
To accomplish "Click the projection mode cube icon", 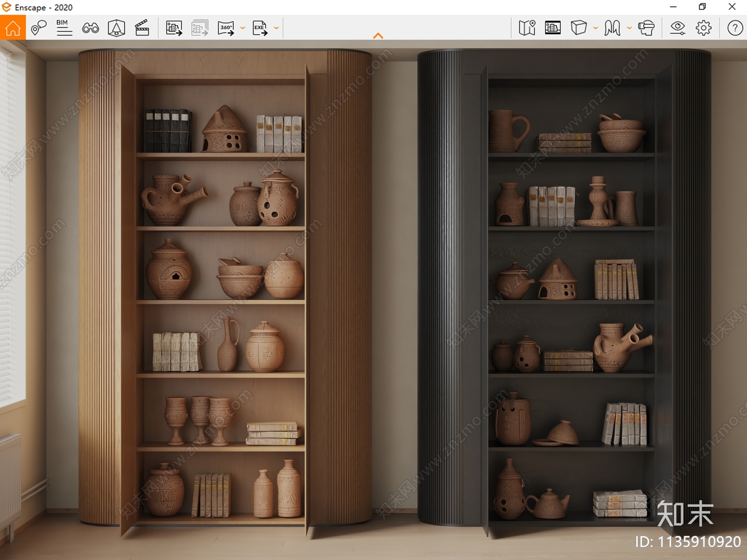I will pyautogui.click(x=578, y=28).
